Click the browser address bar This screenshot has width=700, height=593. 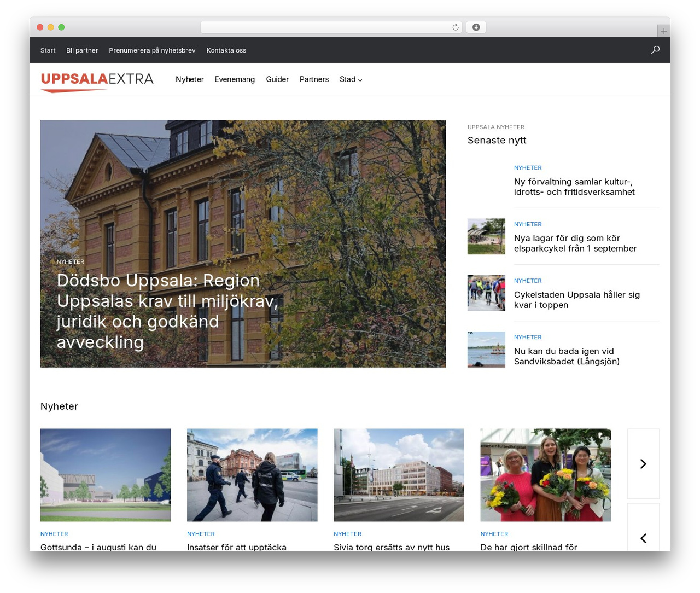point(331,27)
